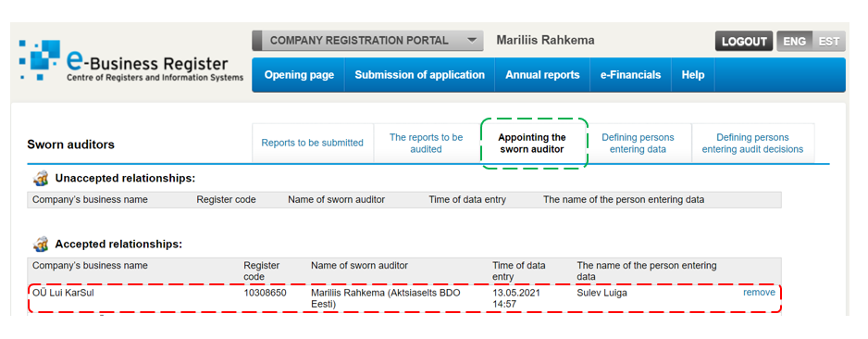Image resolution: width=868 pixels, height=339 pixels.
Task: Click Unaccepted table Name of sworn auditor header
Action: pos(336,199)
